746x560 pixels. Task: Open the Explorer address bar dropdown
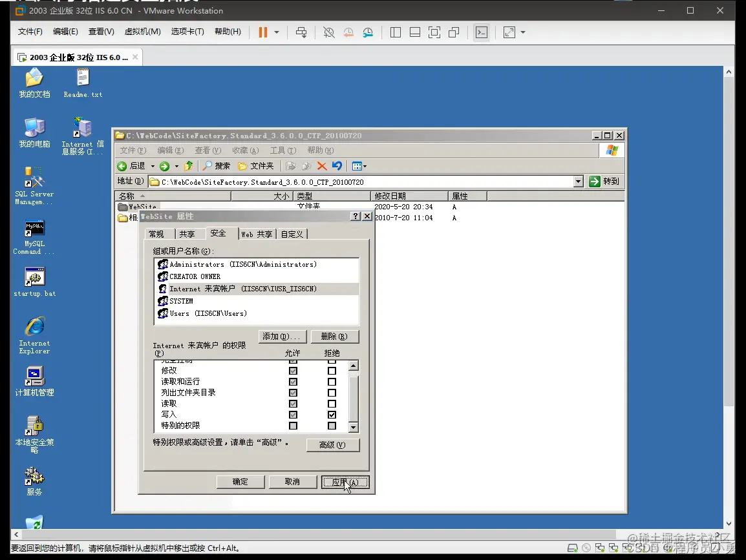578,181
